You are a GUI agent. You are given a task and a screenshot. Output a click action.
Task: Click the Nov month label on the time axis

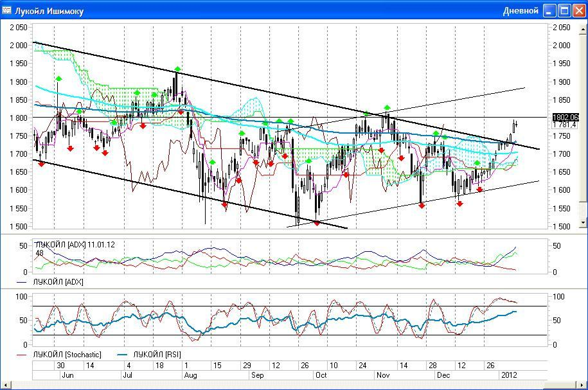(x=383, y=375)
